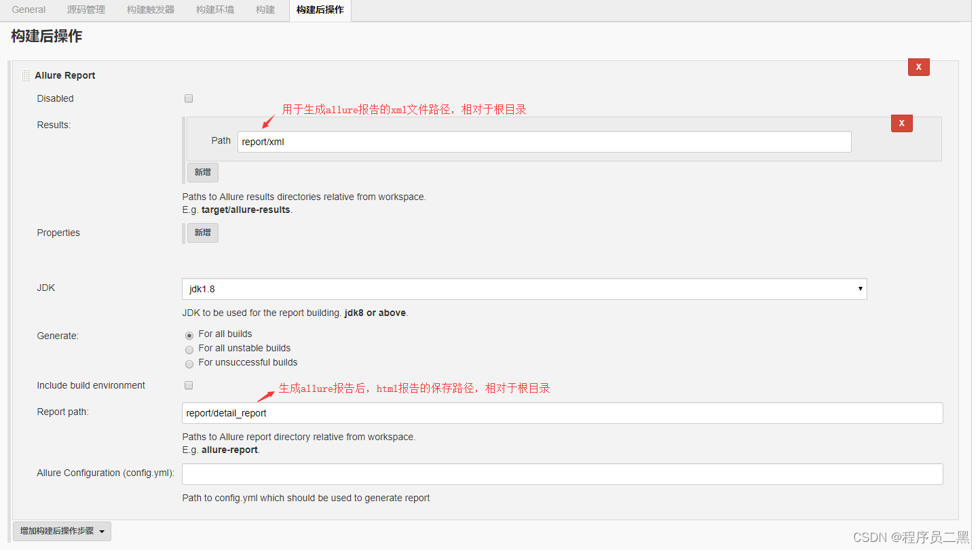
Task: Click 'Paths to Allure results directories' help text
Action: [x=304, y=197]
